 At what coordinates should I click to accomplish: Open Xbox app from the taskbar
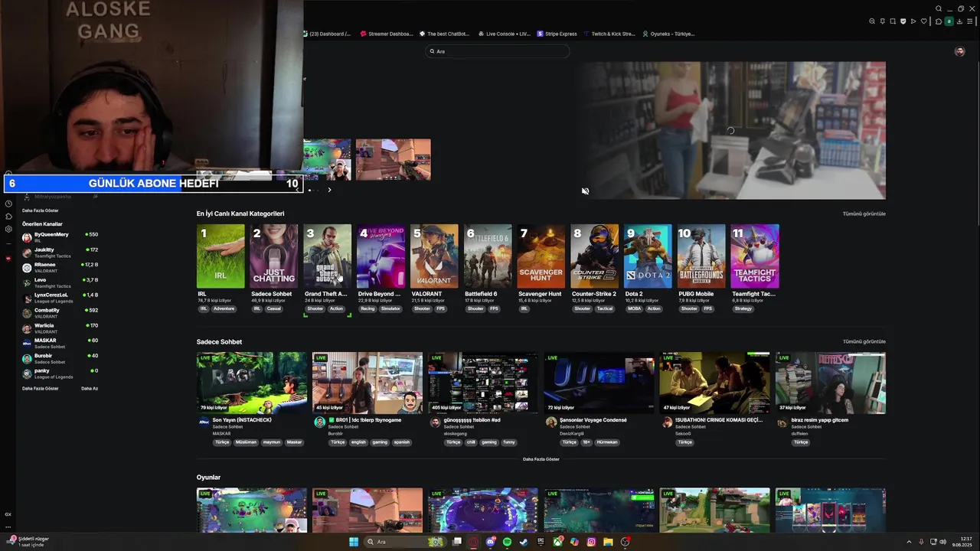coord(557,542)
